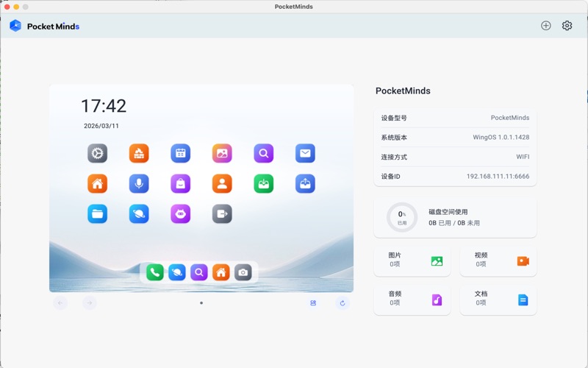Click the 磁盘空间使用 heading
The height and width of the screenshot is (368, 588).
[x=448, y=211]
